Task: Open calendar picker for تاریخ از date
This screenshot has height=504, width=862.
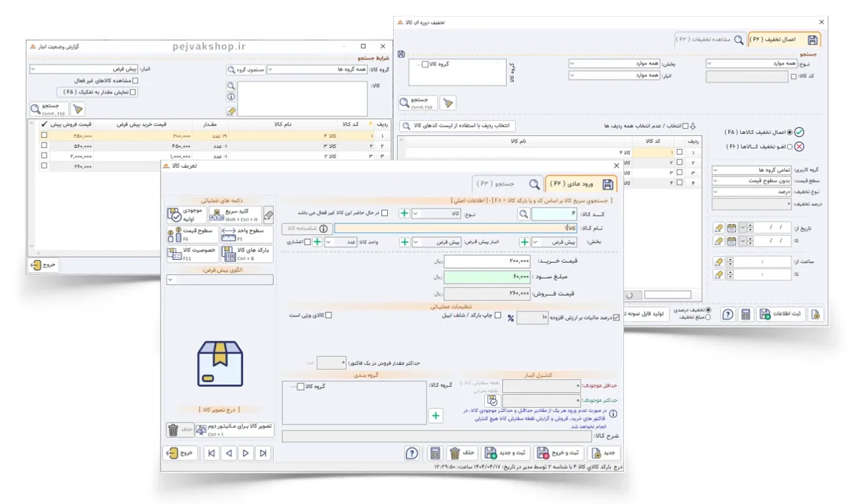Action: [731, 227]
